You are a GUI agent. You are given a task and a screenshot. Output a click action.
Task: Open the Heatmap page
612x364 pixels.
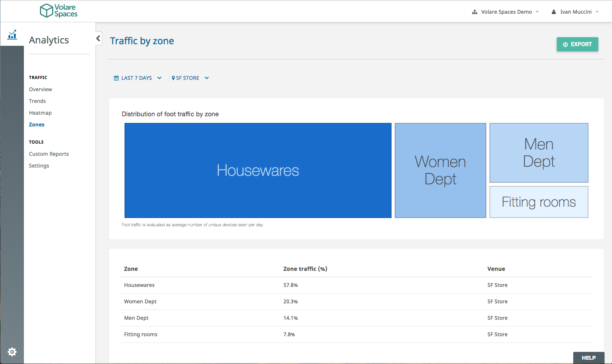point(40,113)
